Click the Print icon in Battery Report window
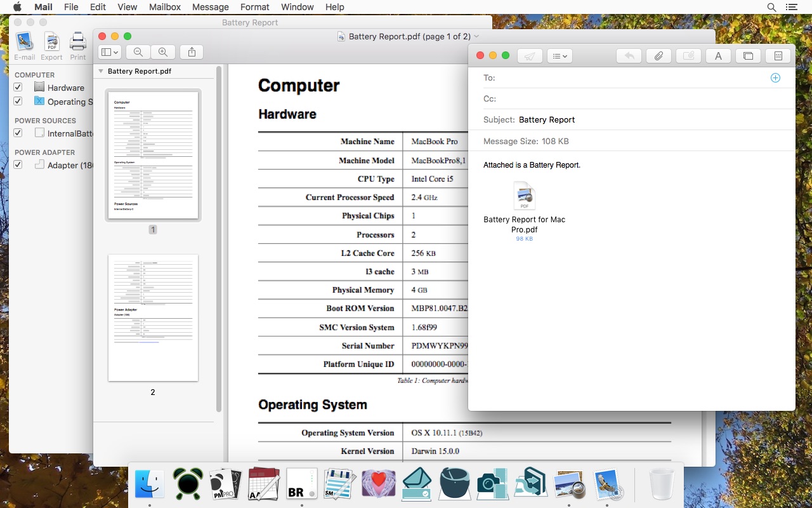 click(x=78, y=42)
